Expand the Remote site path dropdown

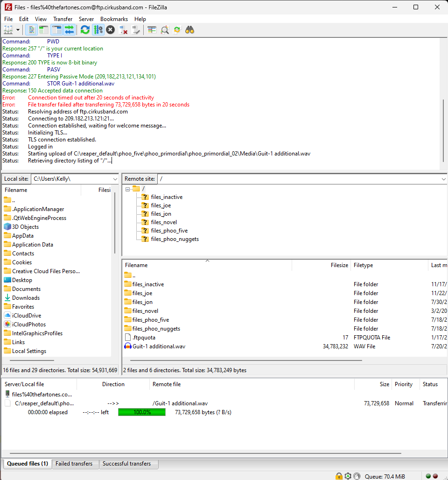pyautogui.click(x=444, y=179)
